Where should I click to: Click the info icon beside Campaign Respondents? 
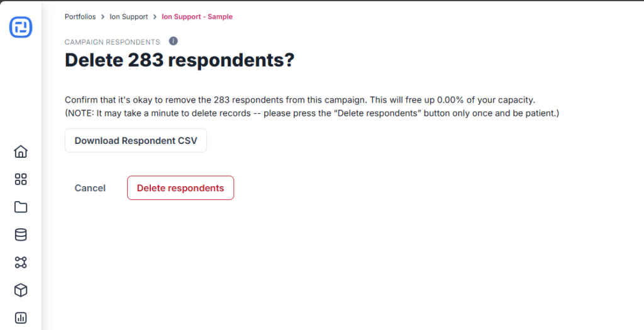174,41
